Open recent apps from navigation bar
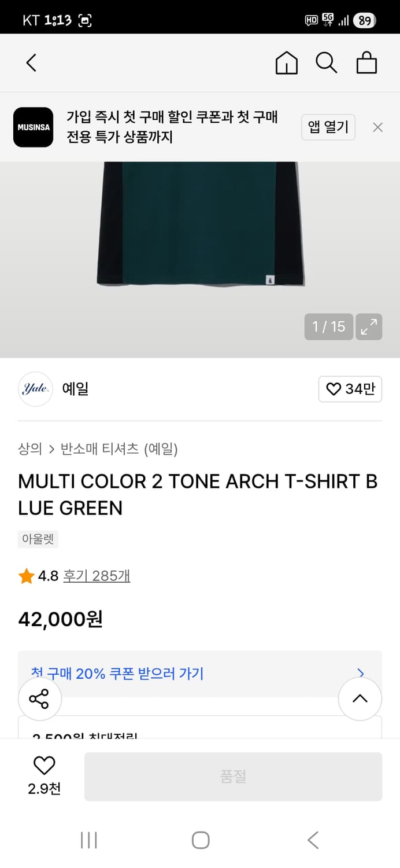This screenshot has width=400, height=868. [88, 840]
